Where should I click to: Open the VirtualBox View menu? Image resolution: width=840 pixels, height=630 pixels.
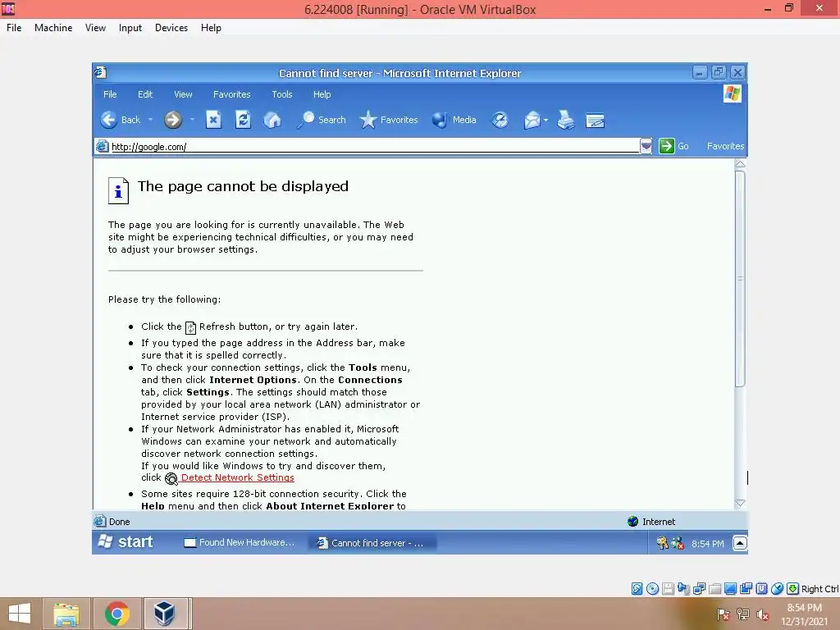95,28
